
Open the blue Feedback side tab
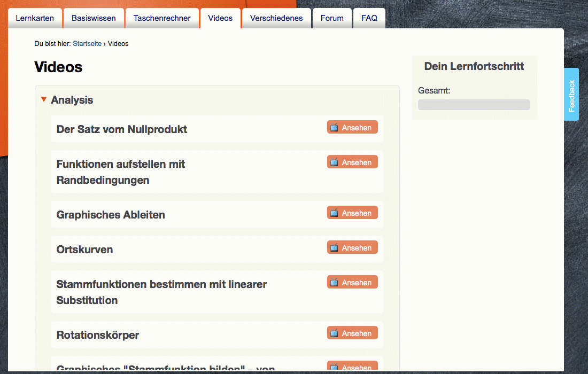[x=571, y=95]
